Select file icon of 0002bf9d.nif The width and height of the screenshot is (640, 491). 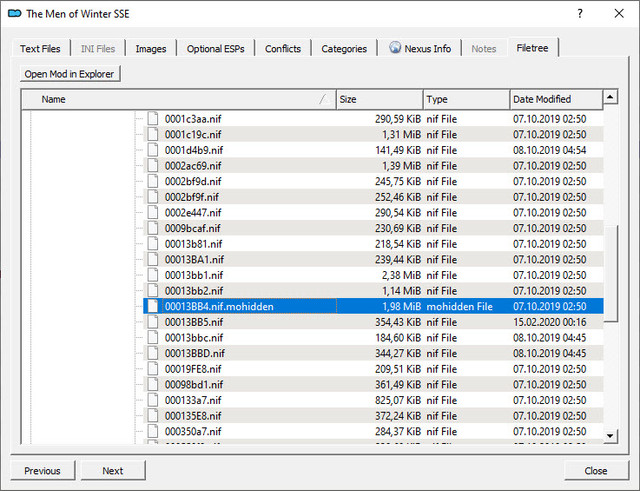[153, 181]
